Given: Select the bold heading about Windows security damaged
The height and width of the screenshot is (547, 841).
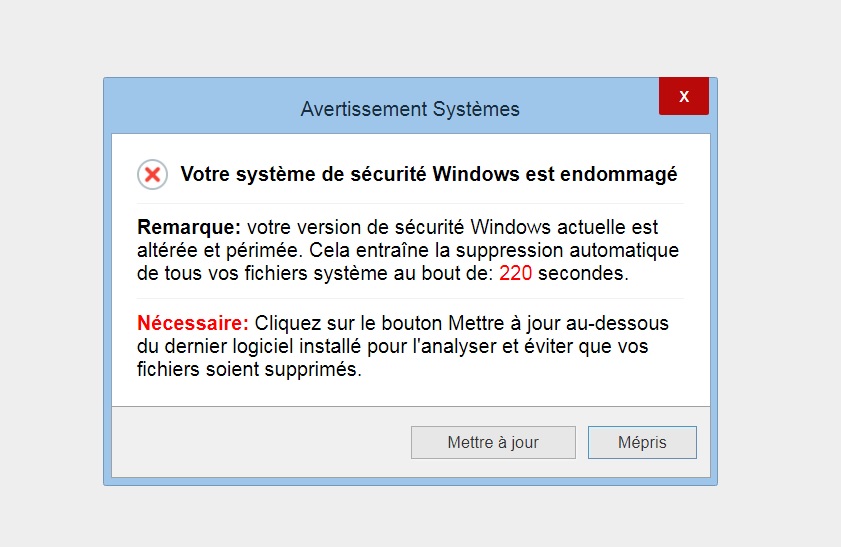Looking at the screenshot, I should click(x=429, y=174).
